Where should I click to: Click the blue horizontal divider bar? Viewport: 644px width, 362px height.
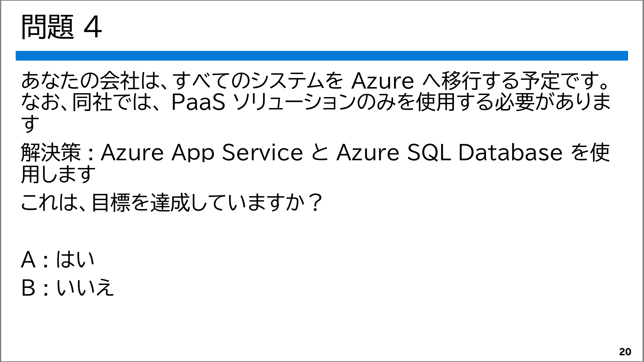coord(322,56)
